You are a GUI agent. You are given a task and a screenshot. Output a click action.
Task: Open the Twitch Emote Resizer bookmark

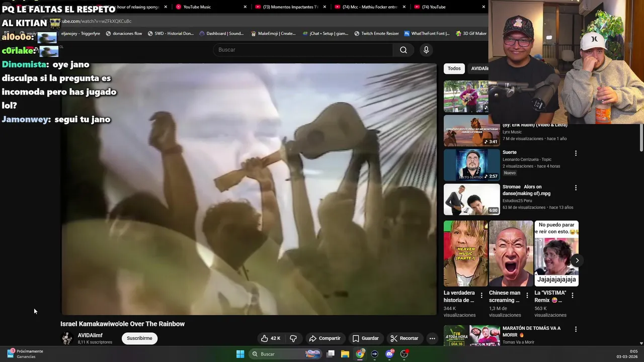pyautogui.click(x=376, y=34)
